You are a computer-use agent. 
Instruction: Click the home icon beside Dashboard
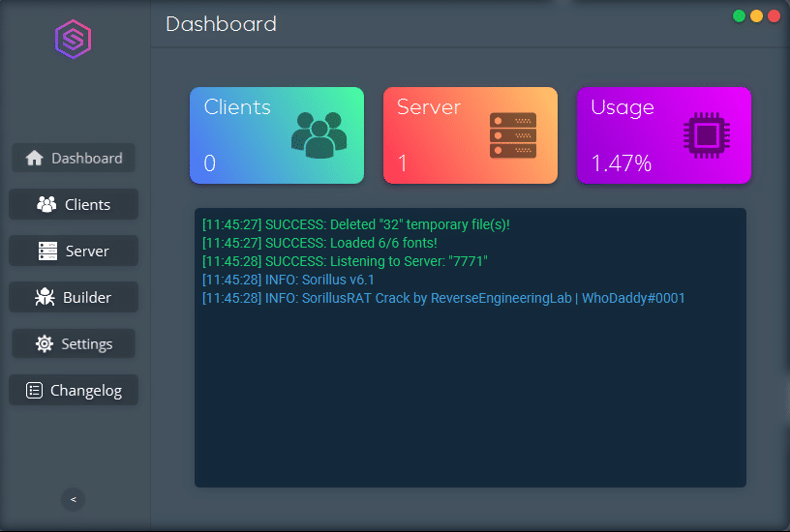coord(35,158)
